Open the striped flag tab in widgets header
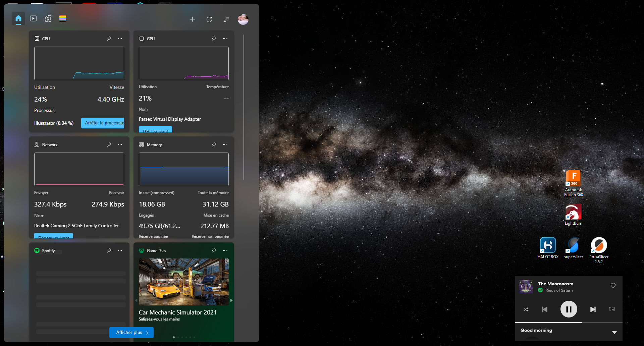 pos(63,18)
